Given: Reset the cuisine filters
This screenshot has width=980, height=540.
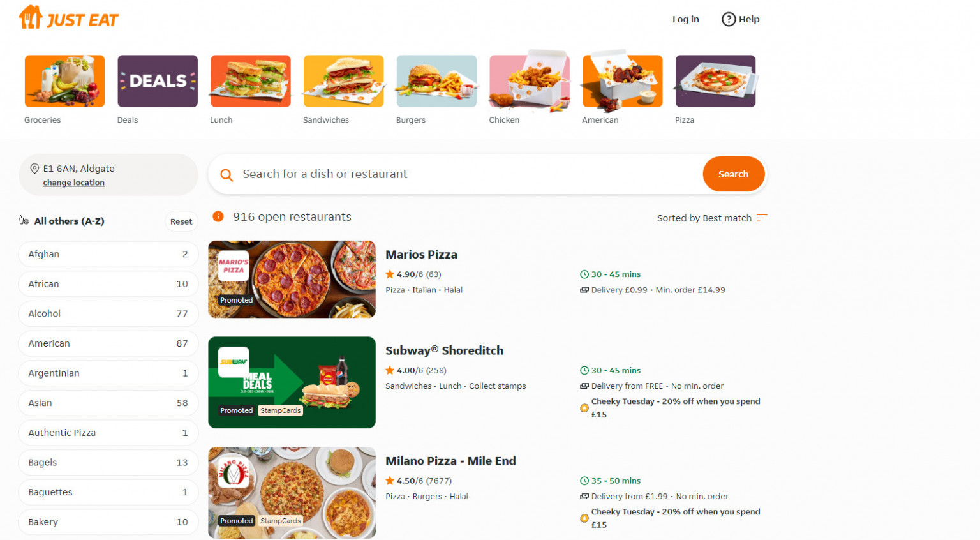Looking at the screenshot, I should coord(181,221).
